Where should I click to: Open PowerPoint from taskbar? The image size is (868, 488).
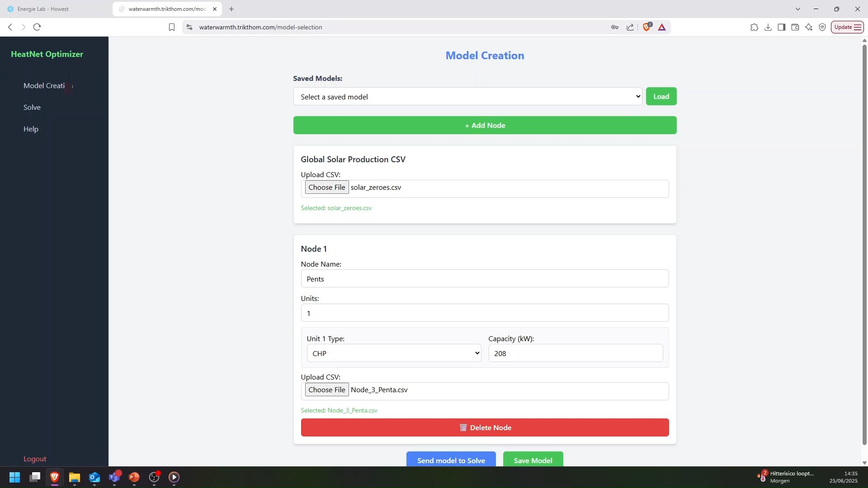click(x=134, y=477)
